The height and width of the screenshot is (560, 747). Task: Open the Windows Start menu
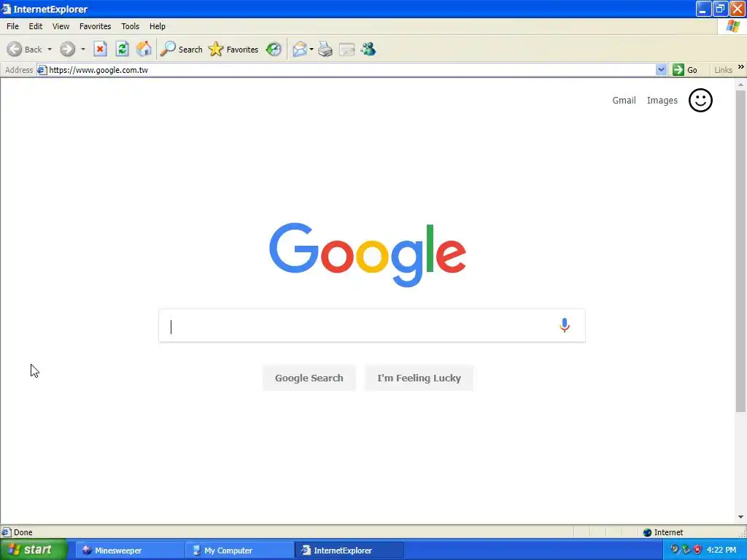pos(34,550)
